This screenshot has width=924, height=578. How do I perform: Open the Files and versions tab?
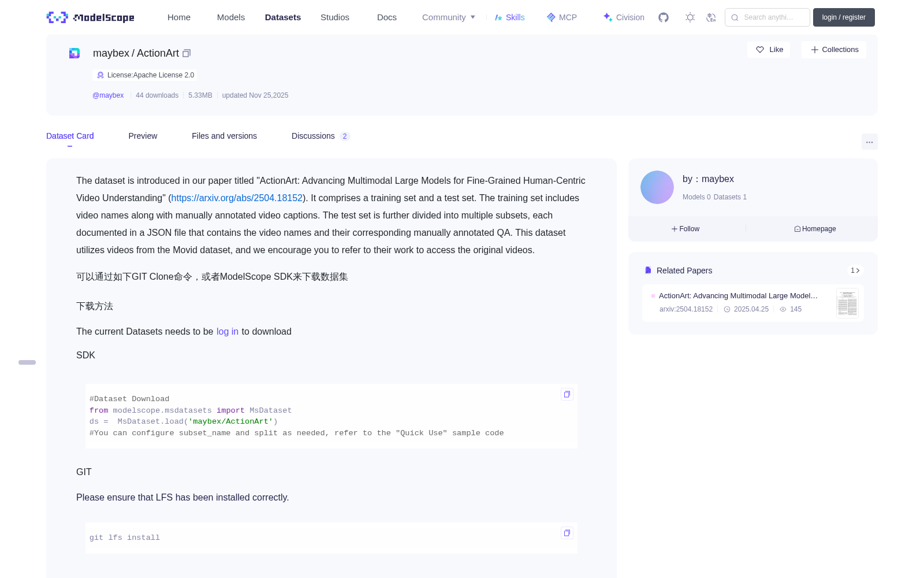pyautogui.click(x=224, y=136)
